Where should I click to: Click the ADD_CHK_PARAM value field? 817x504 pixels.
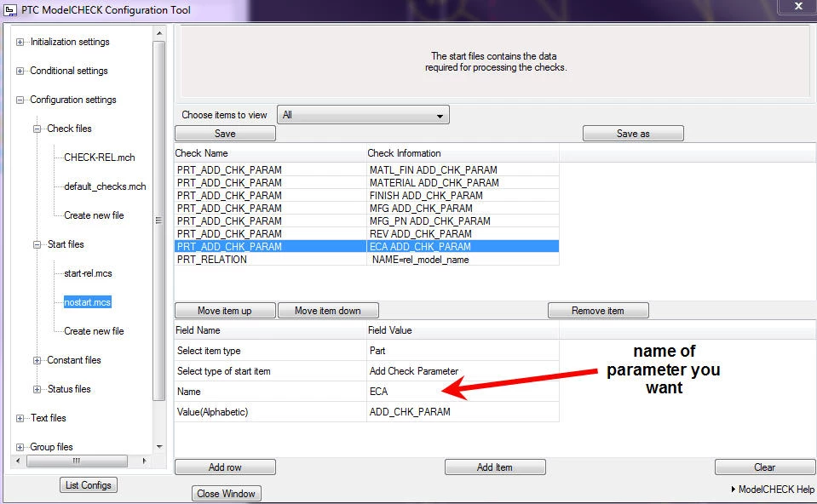(463, 411)
